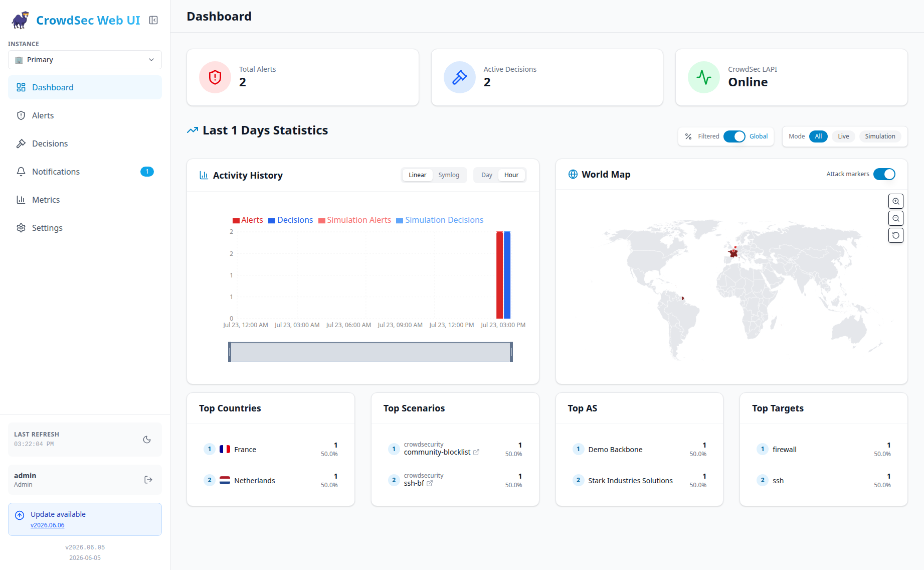924x570 pixels.
Task: Click the right handle of chart range slider
Action: [511, 352]
